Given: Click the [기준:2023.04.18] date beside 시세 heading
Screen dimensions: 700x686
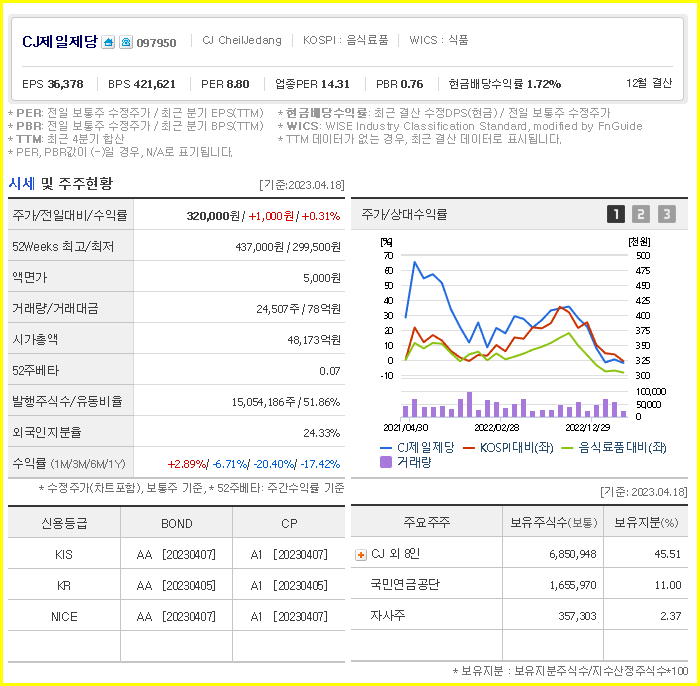Looking at the screenshot, I should pos(302,185).
